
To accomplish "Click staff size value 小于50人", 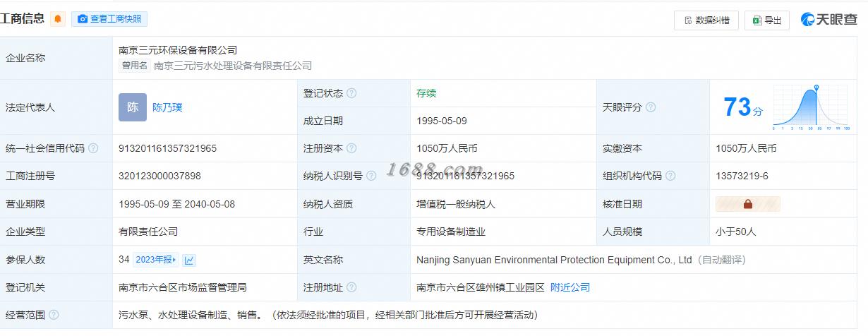I will (736, 232).
